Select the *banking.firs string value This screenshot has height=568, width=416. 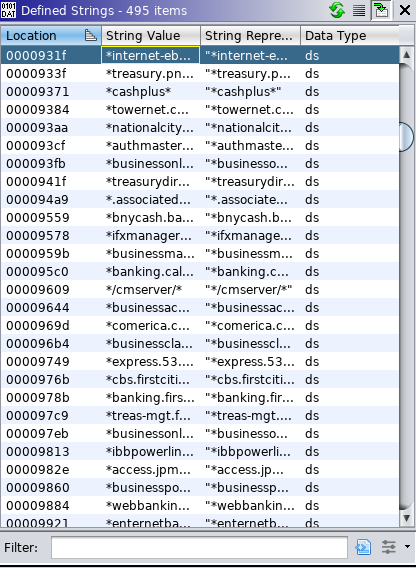click(150, 397)
